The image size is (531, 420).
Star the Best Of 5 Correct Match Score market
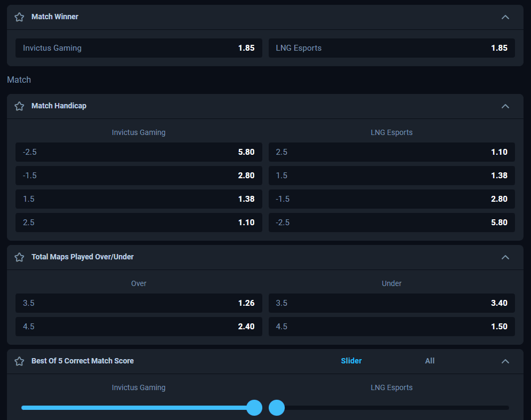[19, 361]
